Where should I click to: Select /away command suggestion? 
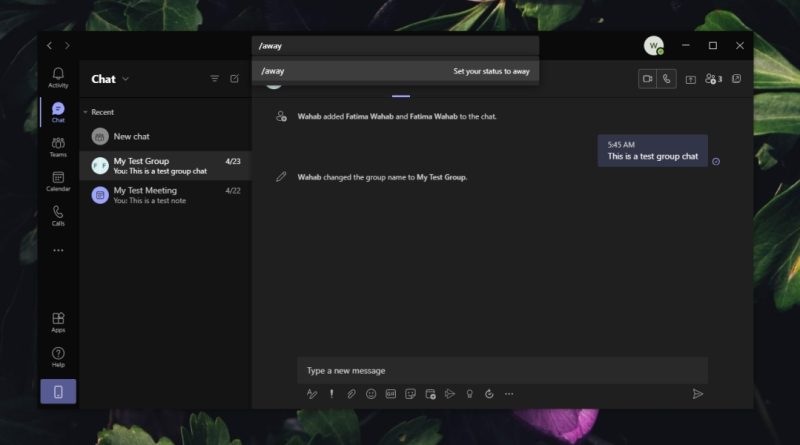395,71
